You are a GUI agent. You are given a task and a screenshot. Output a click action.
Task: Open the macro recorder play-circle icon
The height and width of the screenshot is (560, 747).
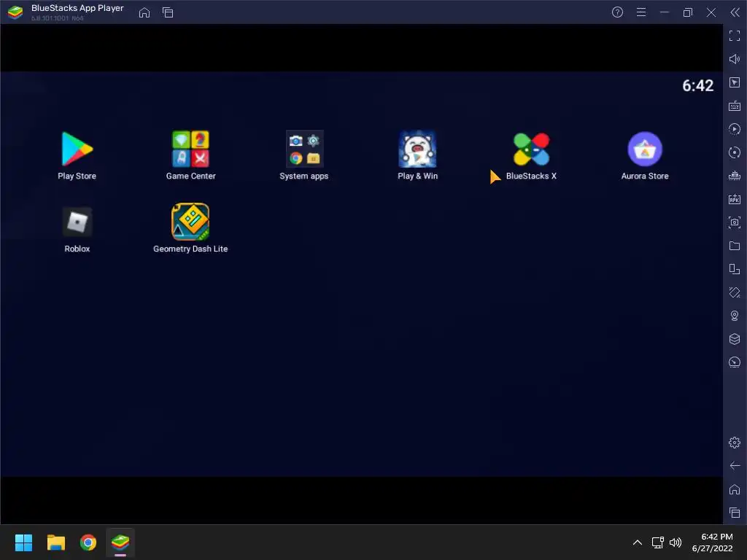734,129
